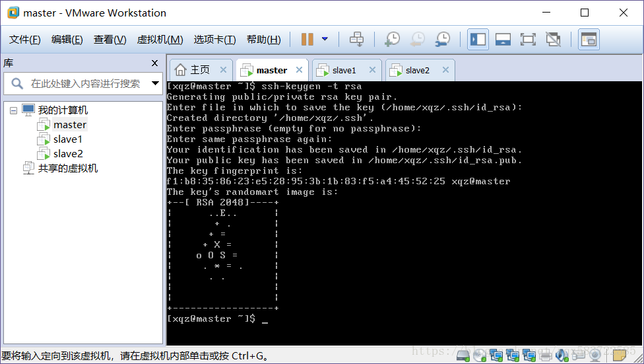
Task: Click the printer status icon
Action: tap(546, 355)
